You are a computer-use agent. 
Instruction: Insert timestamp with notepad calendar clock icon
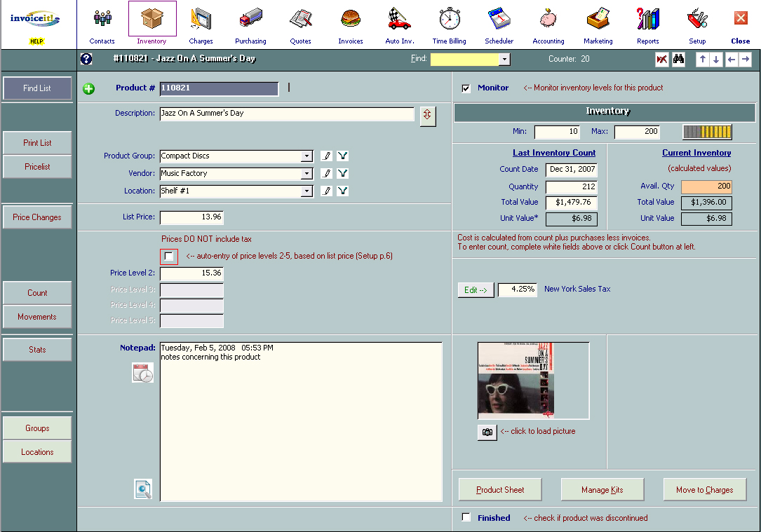click(142, 373)
